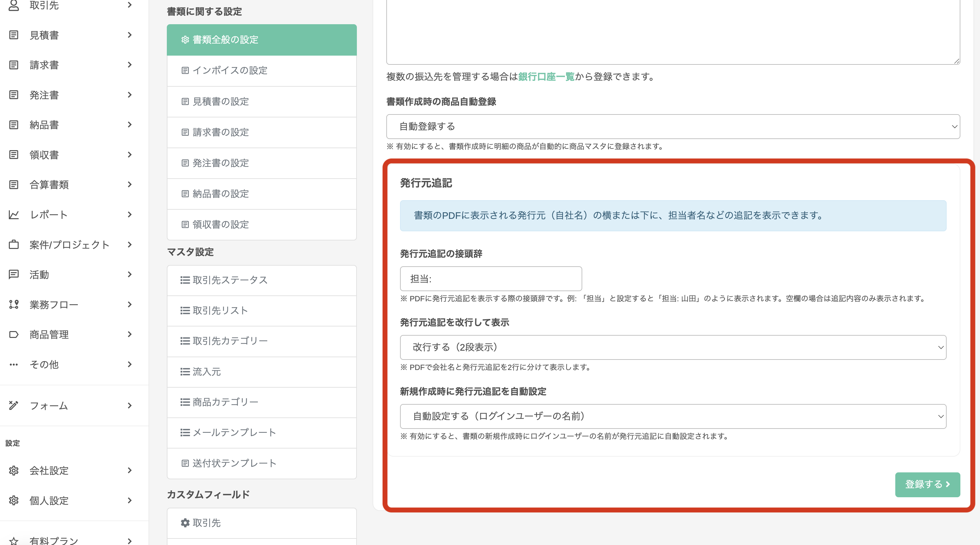Expand レポート sidebar chevron
This screenshot has height=545, width=980.
130,215
